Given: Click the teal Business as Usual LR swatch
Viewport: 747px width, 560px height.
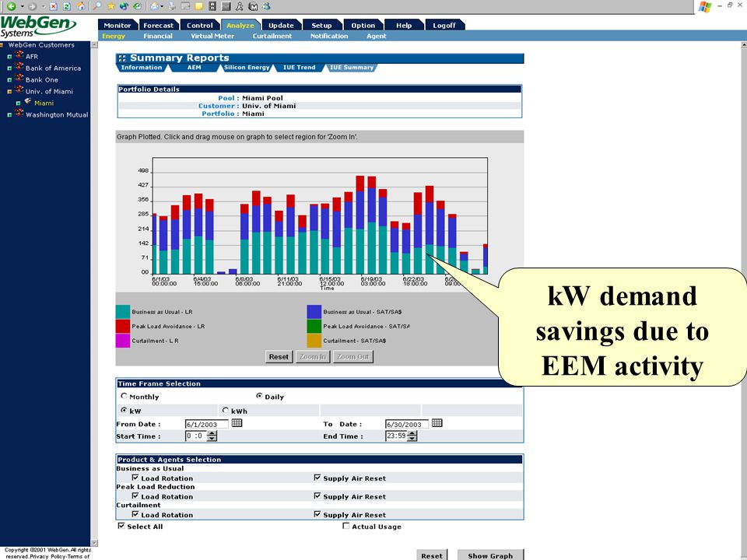Looking at the screenshot, I should [123, 312].
